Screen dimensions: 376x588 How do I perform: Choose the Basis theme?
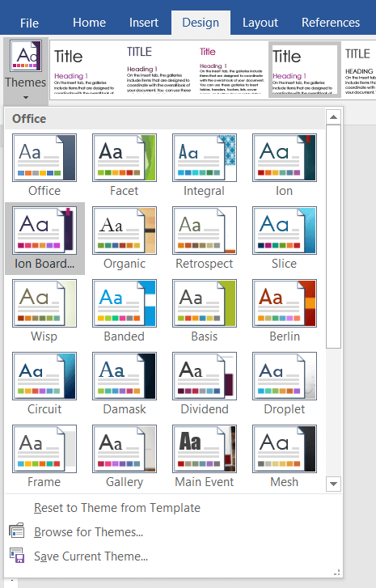(205, 303)
